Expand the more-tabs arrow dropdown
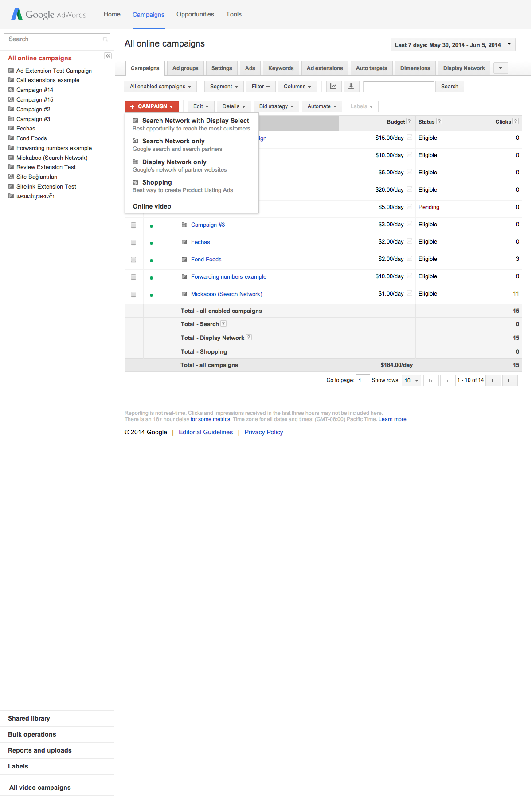 click(501, 68)
